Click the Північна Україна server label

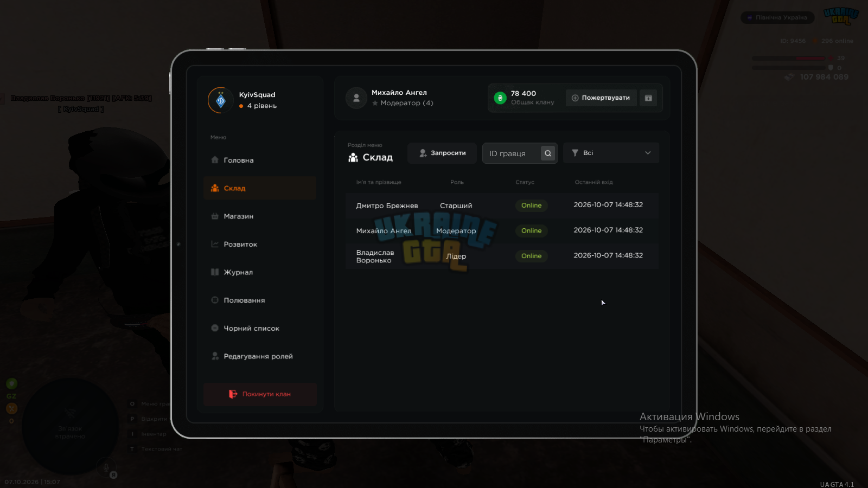(x=777, y=17)
